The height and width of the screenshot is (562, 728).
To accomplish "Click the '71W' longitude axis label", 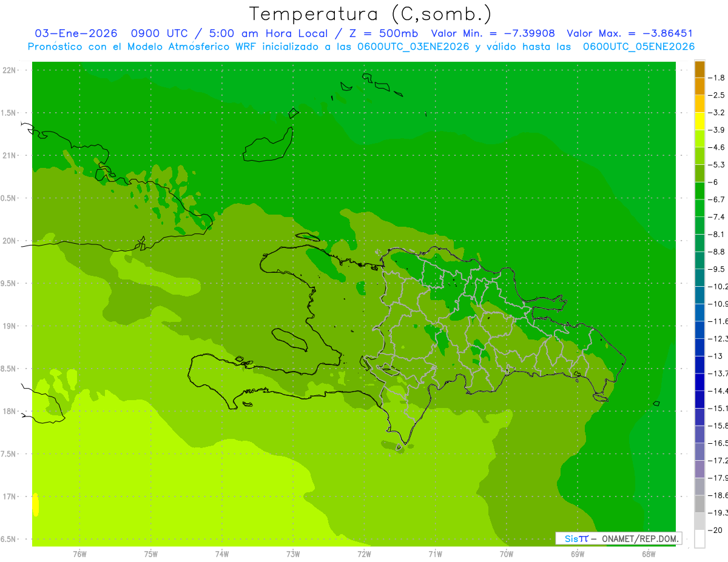I will [435, 554].
